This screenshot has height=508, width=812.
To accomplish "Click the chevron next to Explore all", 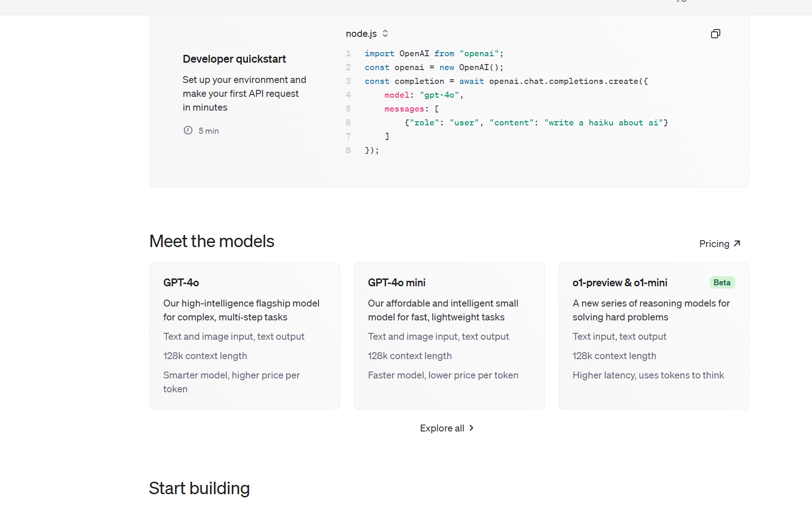I will [471, 428].
